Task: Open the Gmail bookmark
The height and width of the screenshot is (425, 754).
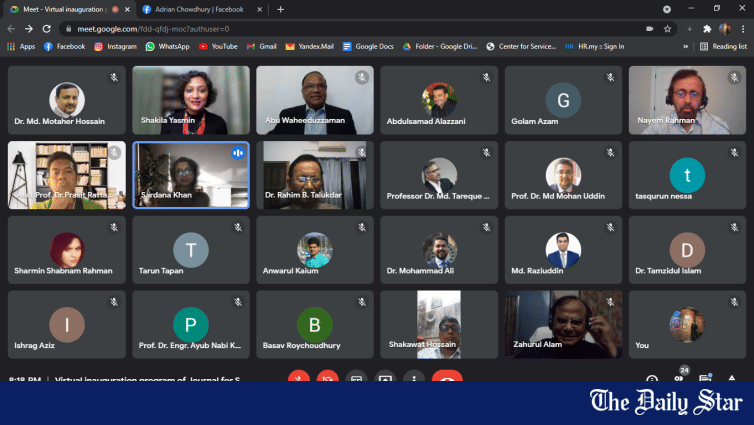Action: pos(261,46)
